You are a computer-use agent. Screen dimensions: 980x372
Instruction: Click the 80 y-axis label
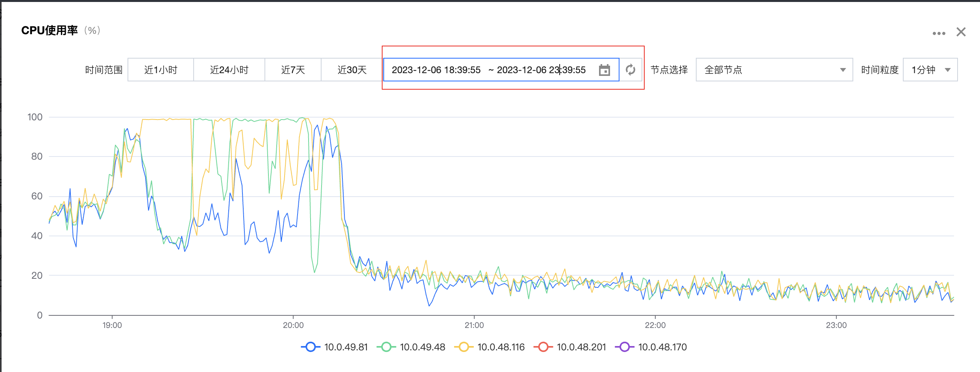(37, 157)
